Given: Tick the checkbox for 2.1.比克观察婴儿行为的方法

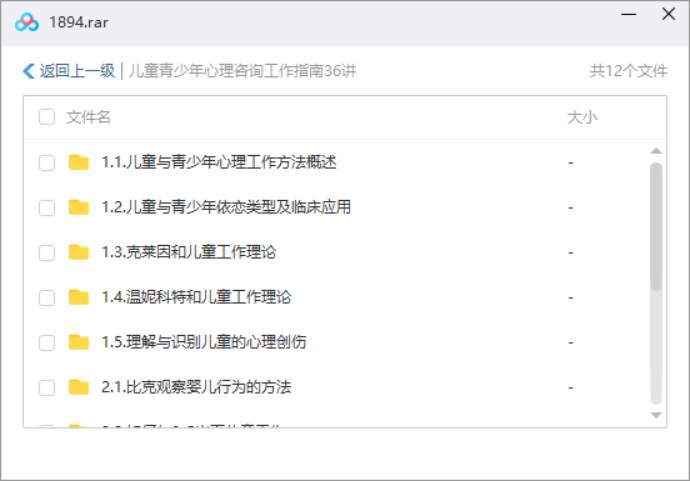Looking at the screenshot, I should click(x=47, y=387).
